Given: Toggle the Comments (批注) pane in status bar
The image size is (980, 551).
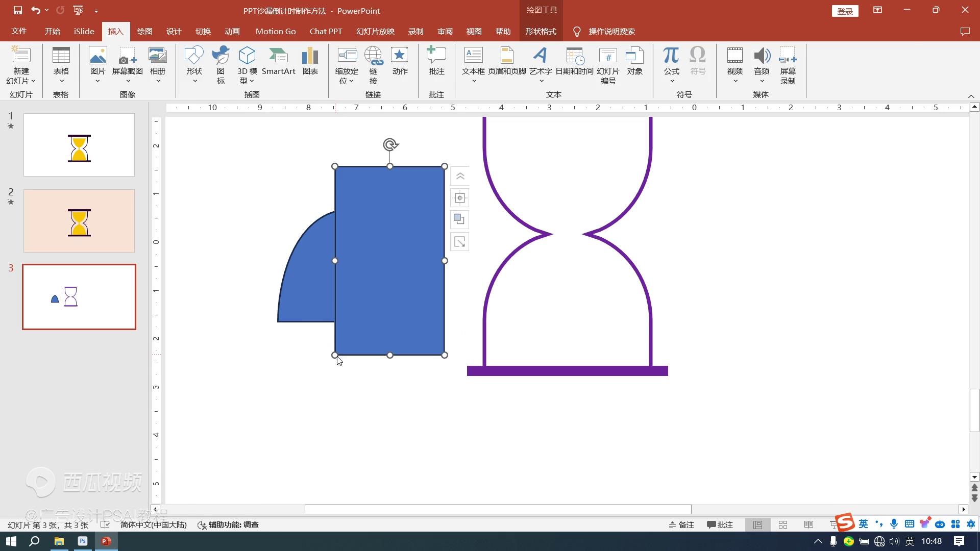Looking at the screenshot, I should [720, 525].
